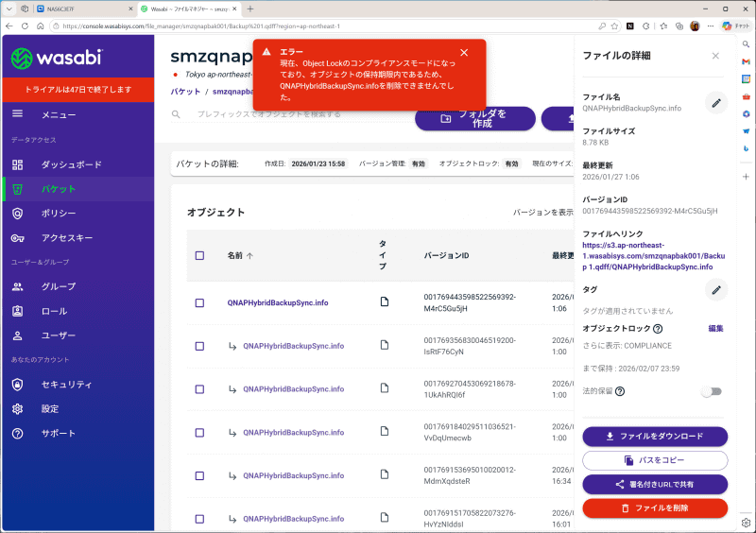This screenshot has height=533, width=756.
Task: Click the フォルダを作成 button
Action: (x=475, y=118)
